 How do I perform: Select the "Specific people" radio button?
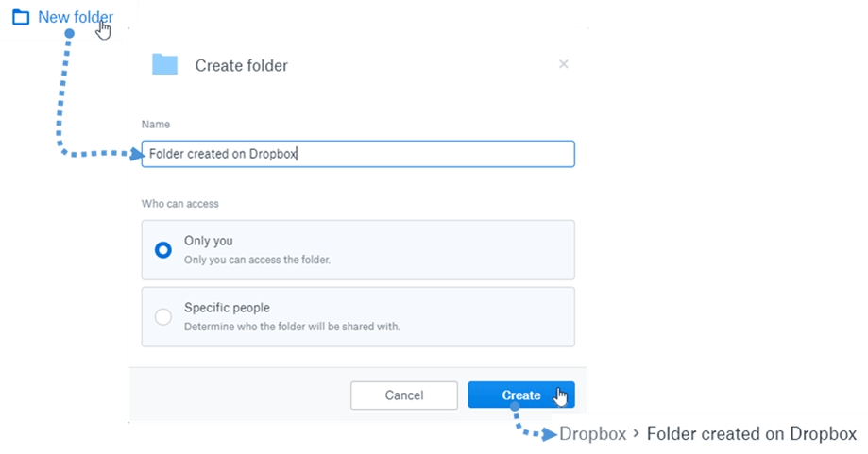163,317
